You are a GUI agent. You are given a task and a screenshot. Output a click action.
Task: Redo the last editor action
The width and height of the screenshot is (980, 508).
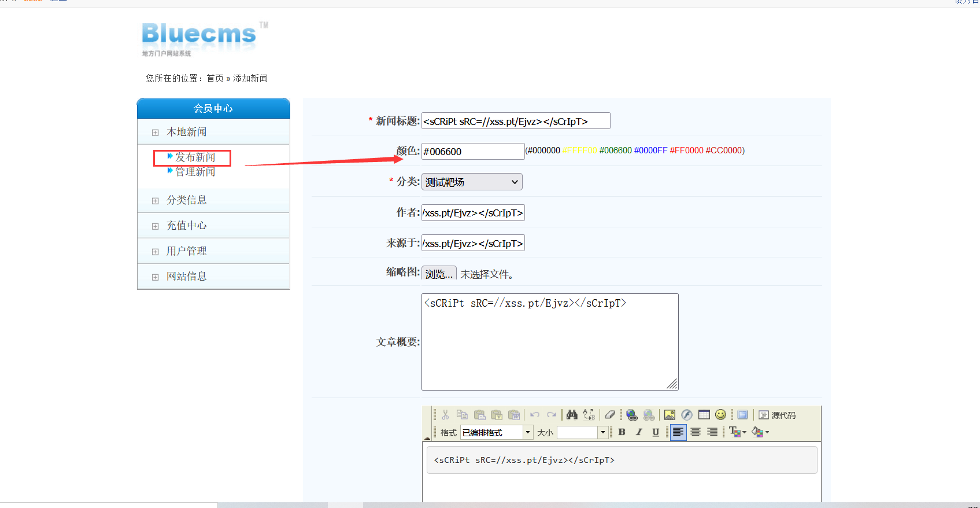[552, 415]
